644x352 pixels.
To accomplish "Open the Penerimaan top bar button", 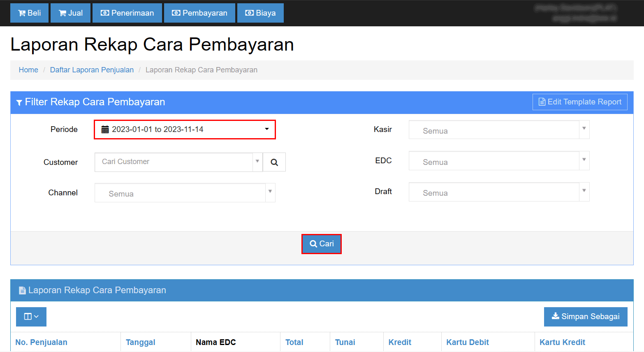I will click(127, 13).
